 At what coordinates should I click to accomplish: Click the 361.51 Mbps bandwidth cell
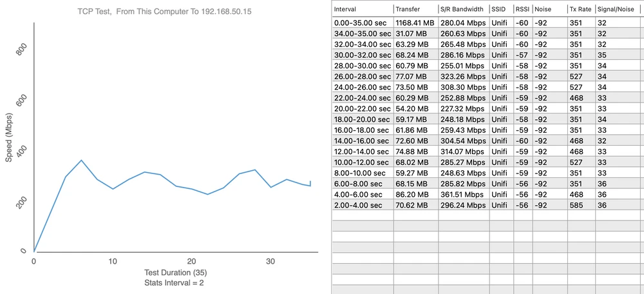[x=462, y=194]
